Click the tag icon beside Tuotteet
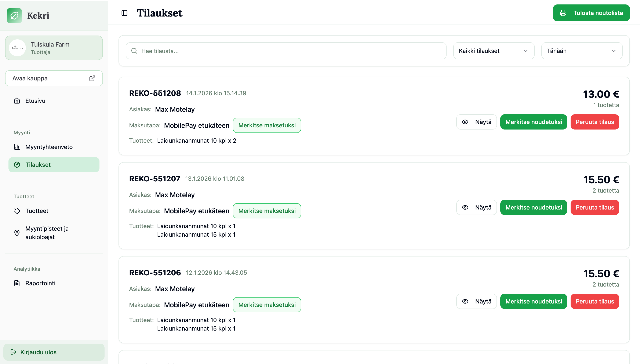640x364 pixels. point(17,211)
